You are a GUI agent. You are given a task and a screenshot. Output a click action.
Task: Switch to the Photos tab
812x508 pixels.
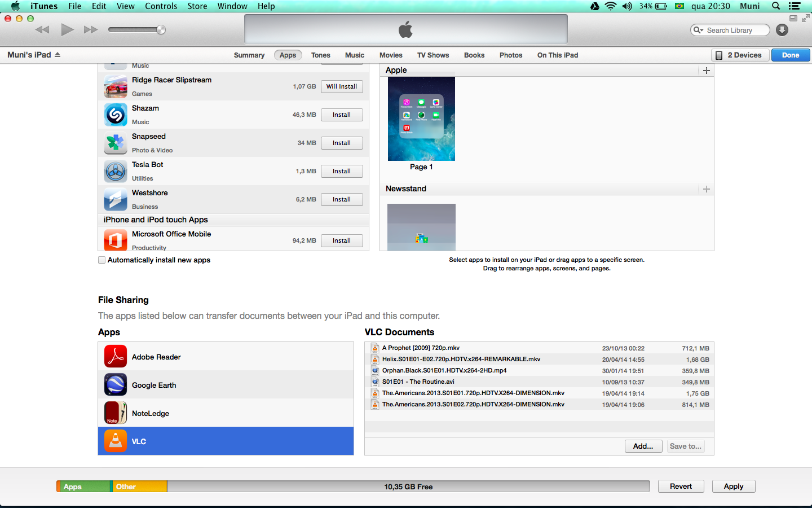[x=511, y=55]
